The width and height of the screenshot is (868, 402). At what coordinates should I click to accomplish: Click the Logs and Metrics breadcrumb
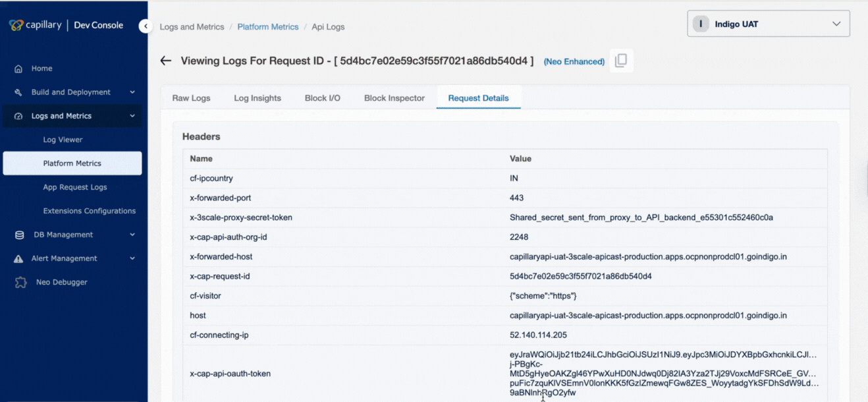(192, 27)
